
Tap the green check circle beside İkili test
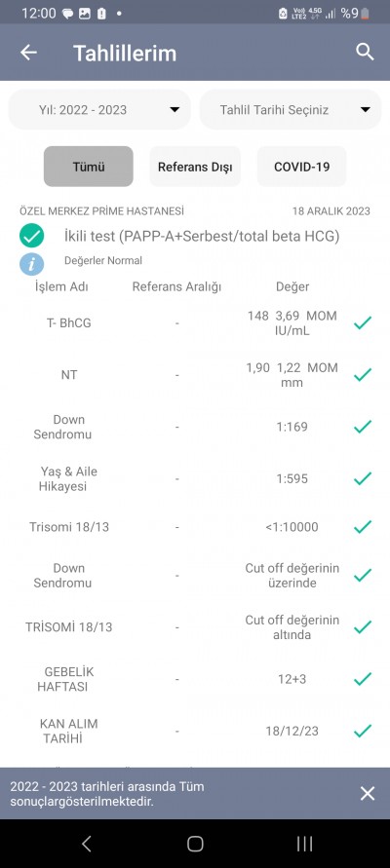click(x=31, y=236)
